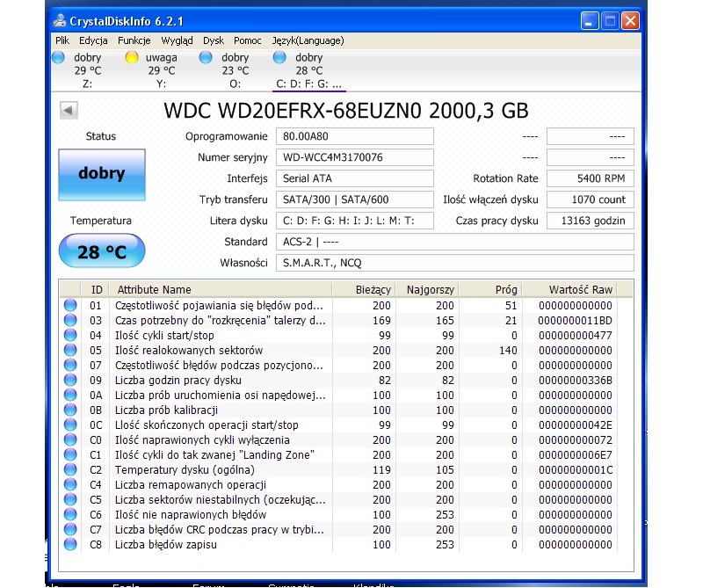The height and width of the screenshot is (588, 703).
Task: Click status orb of attribute 0A row
Action: coord(70,396)
